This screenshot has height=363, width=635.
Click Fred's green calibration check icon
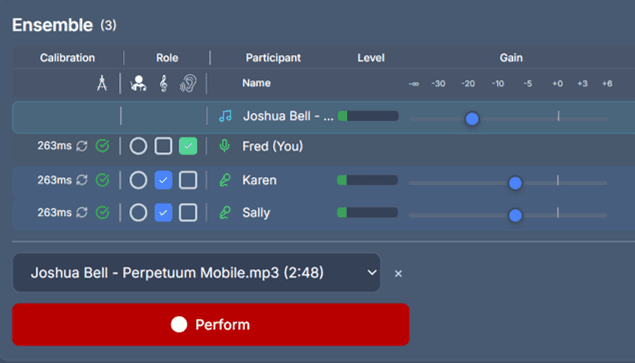(102, 146)
